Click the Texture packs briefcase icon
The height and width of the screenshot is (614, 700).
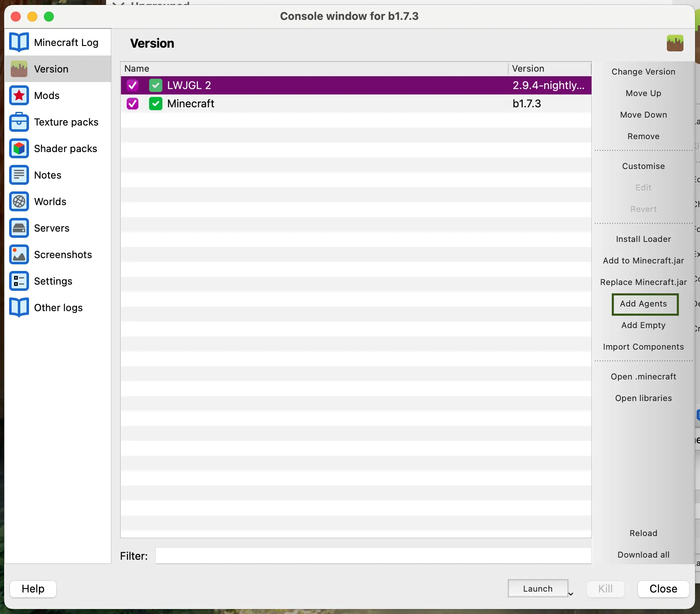point(19,122)
